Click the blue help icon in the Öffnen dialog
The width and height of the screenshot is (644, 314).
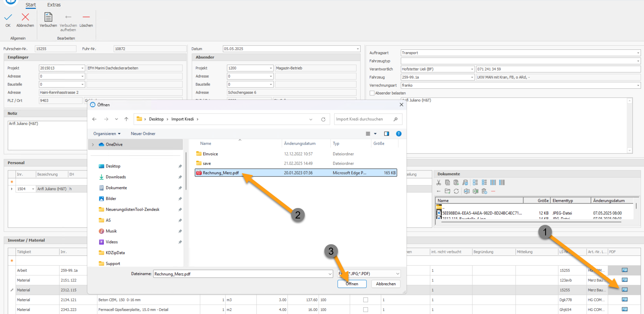tap(399, 134)
